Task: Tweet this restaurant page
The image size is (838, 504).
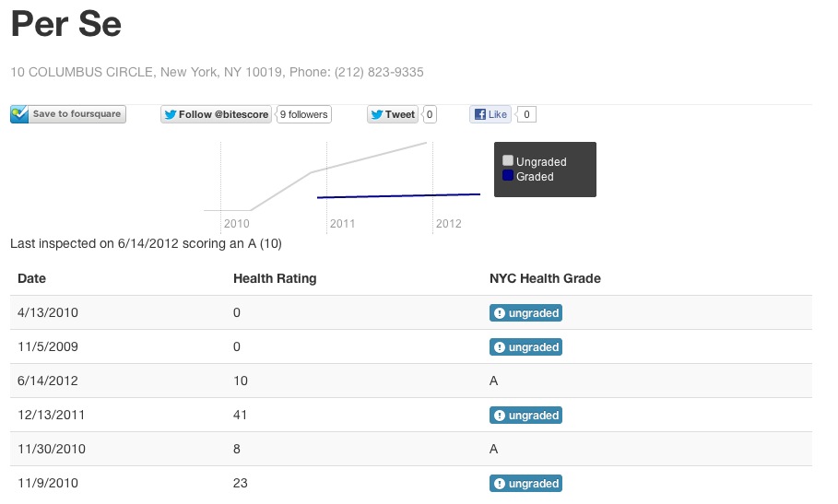Action: click(x=393, y=114)
